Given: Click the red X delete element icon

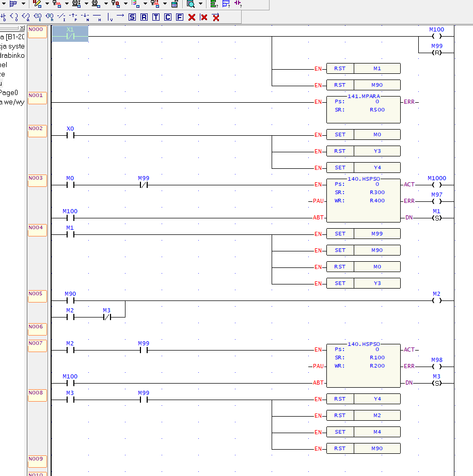Looking at the screenshot, I should tap(192, 18).
